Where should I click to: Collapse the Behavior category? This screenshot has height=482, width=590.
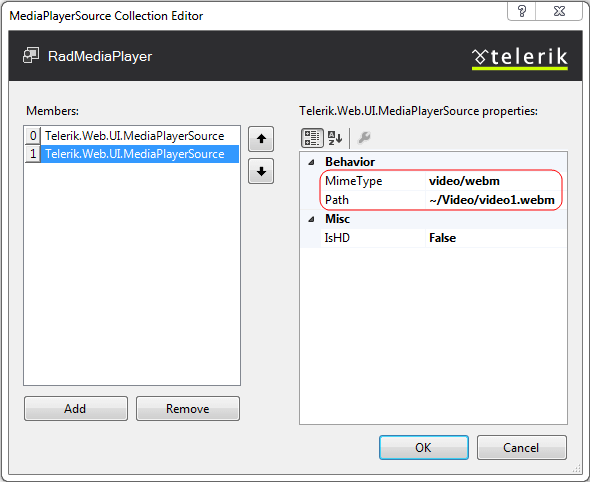coord(311,162)
